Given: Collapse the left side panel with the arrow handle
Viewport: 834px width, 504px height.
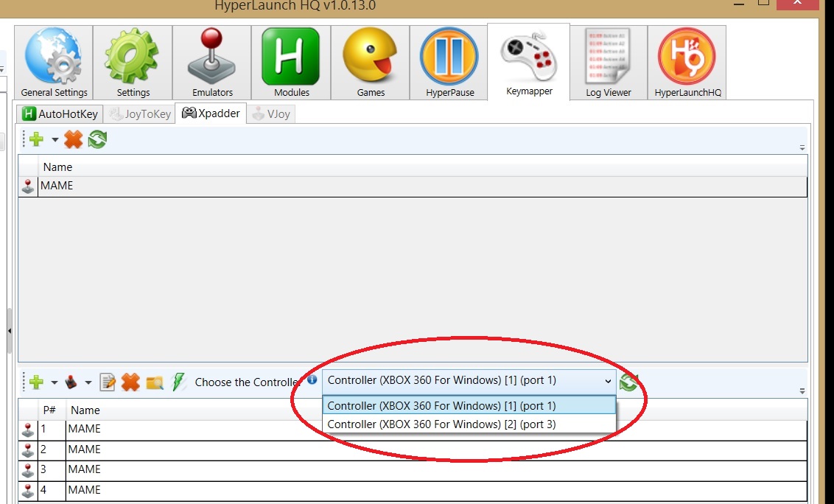Looking at the screenshot, I should [9, 331].
